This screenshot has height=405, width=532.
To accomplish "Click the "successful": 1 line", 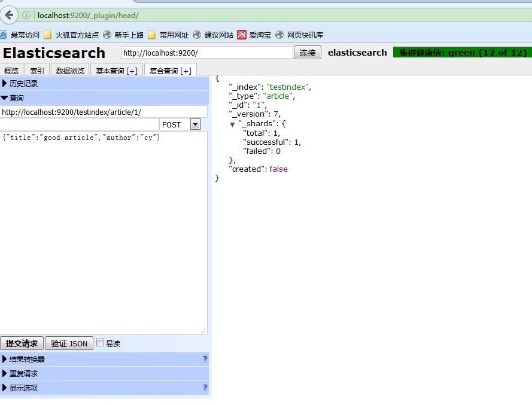I will point(272,142).
